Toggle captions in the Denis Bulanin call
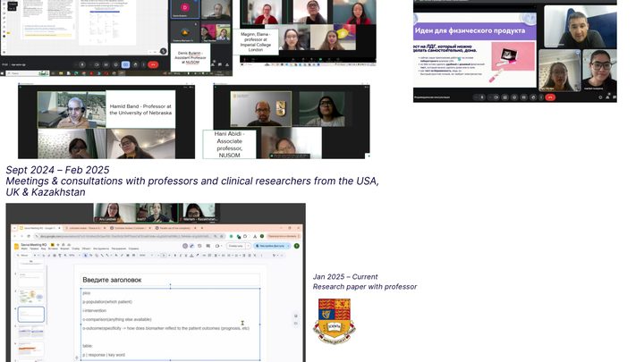This screenshot has width=644, height=362. coord(106,64)
